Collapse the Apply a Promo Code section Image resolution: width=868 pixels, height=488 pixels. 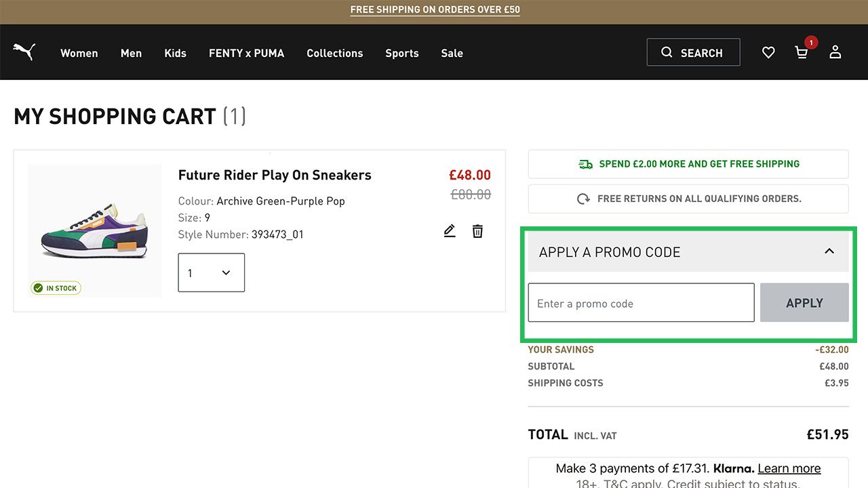click(x=829, y=251)
